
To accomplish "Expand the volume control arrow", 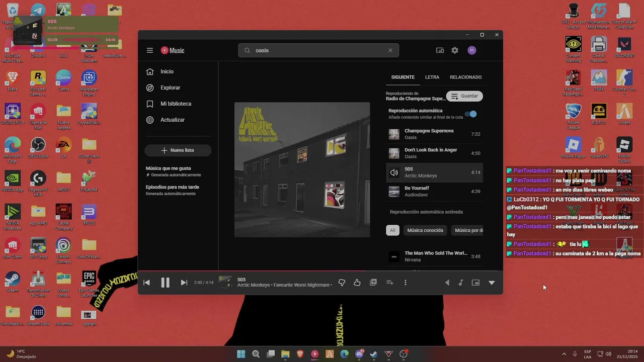I will tap(447, 283).
